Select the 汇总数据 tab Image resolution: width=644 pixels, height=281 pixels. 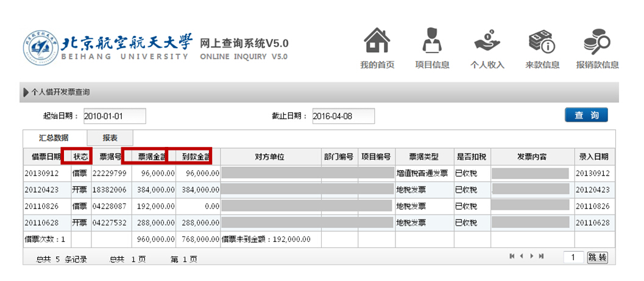[x=54, y=138]
